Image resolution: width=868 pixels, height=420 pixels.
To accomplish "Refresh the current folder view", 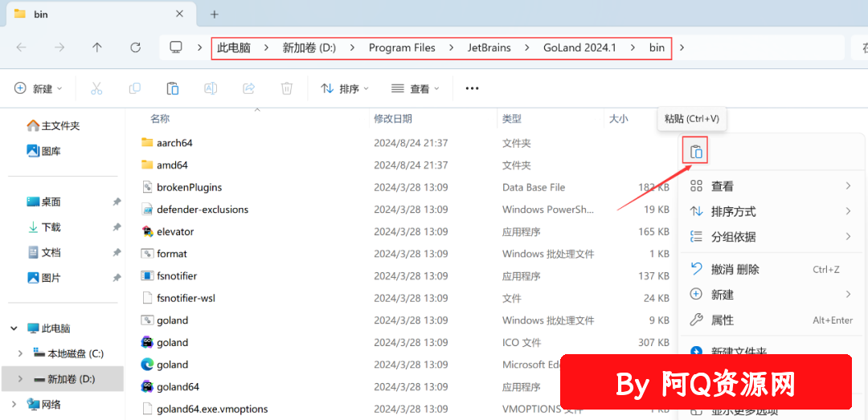I will coord(135,47).
